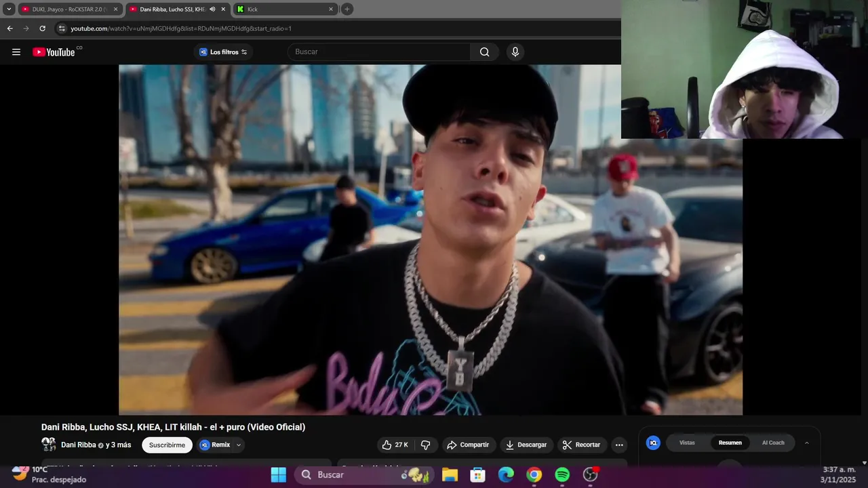Screen dimensions: 868x488
Task: Click the Descargar download button
Action: (x=526, y=445)
